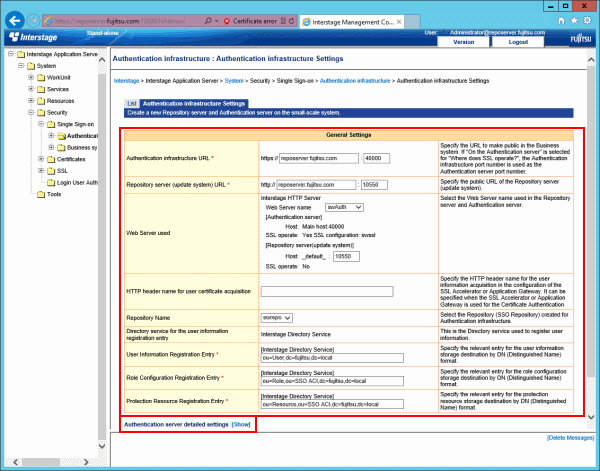Collapse the Interstage Application Server root node
This screenshot has width=600, height=471.
tap(11, 54)
